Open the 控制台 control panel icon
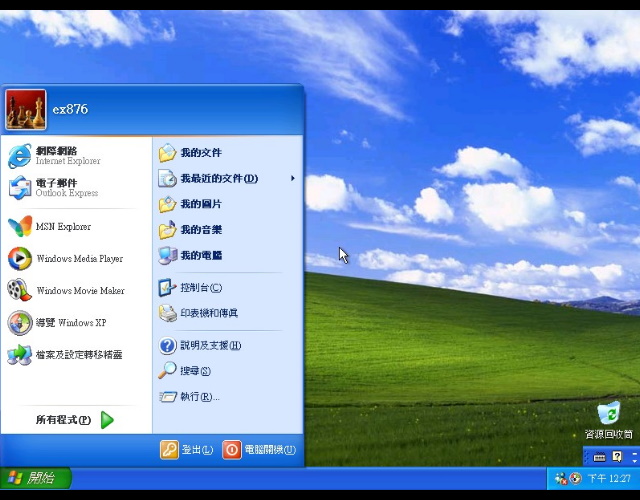Screen dimensions: 640x500 [167, 288]
